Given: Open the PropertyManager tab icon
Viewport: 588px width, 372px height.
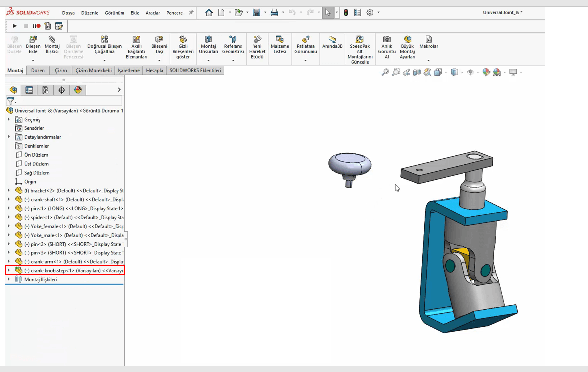Looking at the screenshot, I should [29, 90].
